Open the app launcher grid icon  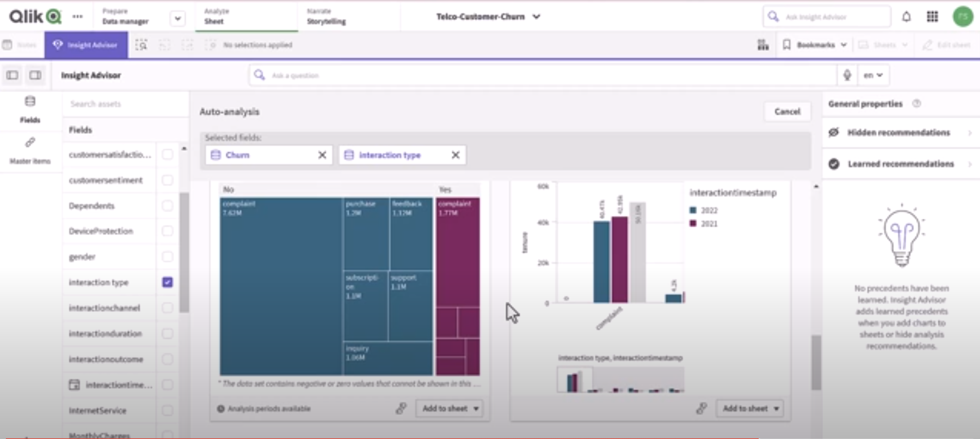[932, 17]
